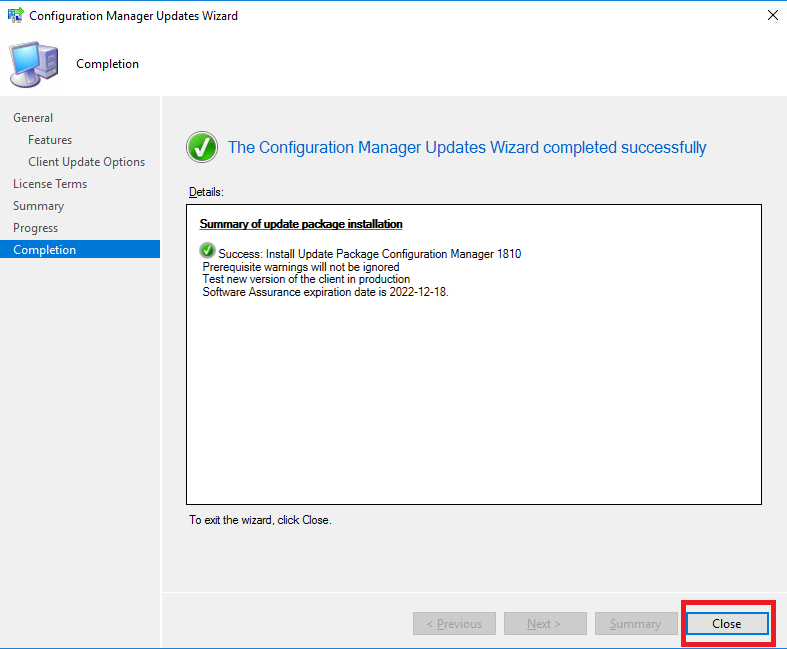The image size is (787, 649).
Task: Click 'Summary of update package installation' heading
Action: (301, 224)
